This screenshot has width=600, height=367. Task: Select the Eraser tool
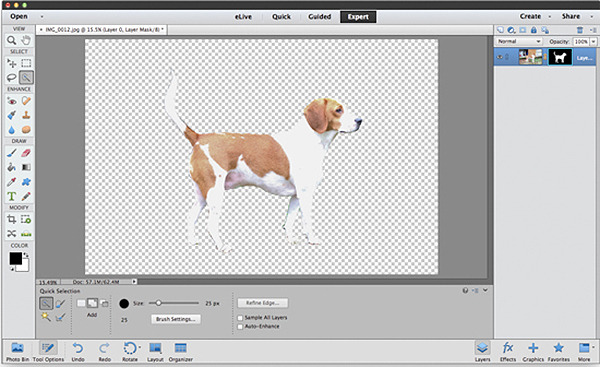point(26,153)
